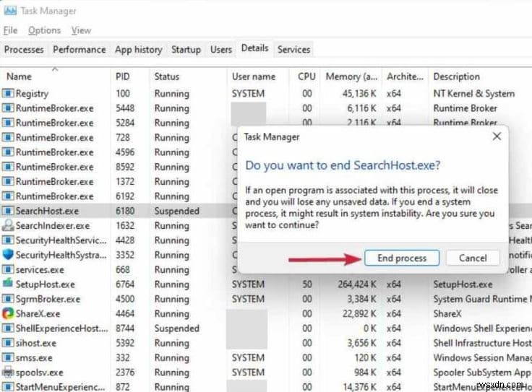
Task: Click the Spooler SubSystem App description
Action: pyautogui.click(x=482, y=373)
